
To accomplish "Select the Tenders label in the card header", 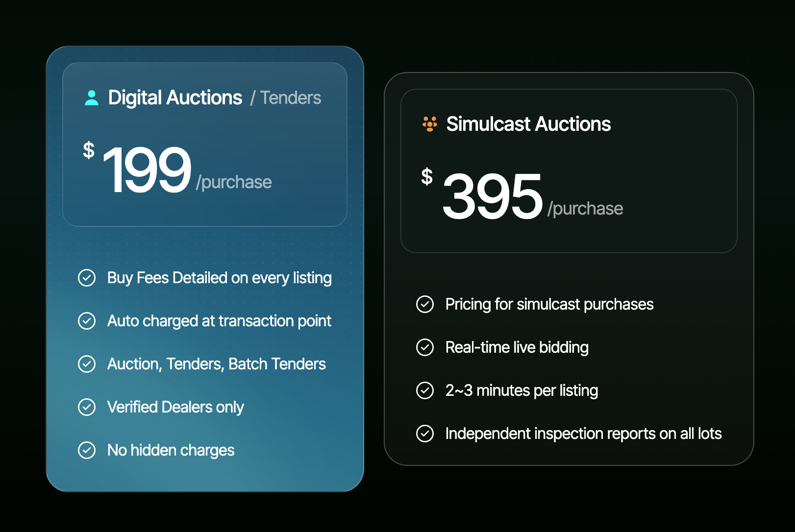I will pos(290,97).
